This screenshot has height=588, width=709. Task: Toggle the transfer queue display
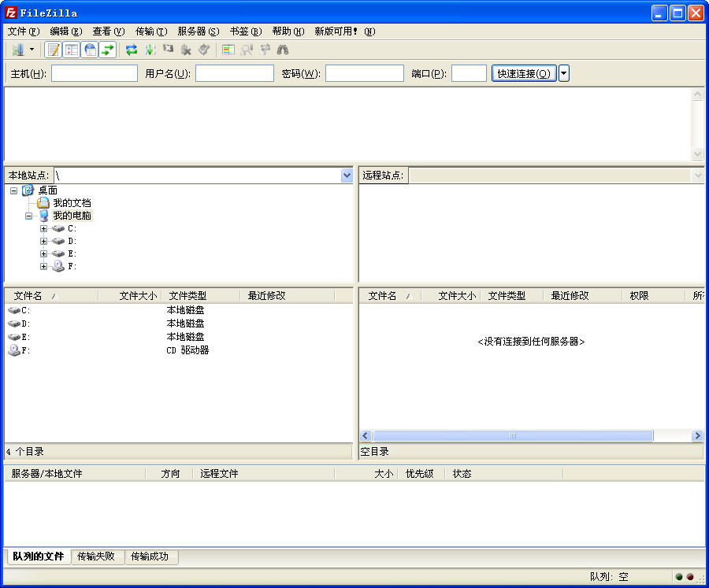tap(108, 50)
